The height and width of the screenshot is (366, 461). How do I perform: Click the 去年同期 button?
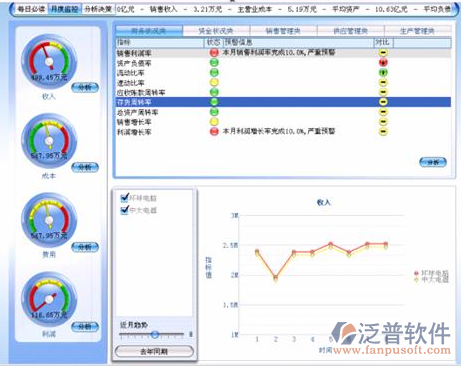[154, 351]
